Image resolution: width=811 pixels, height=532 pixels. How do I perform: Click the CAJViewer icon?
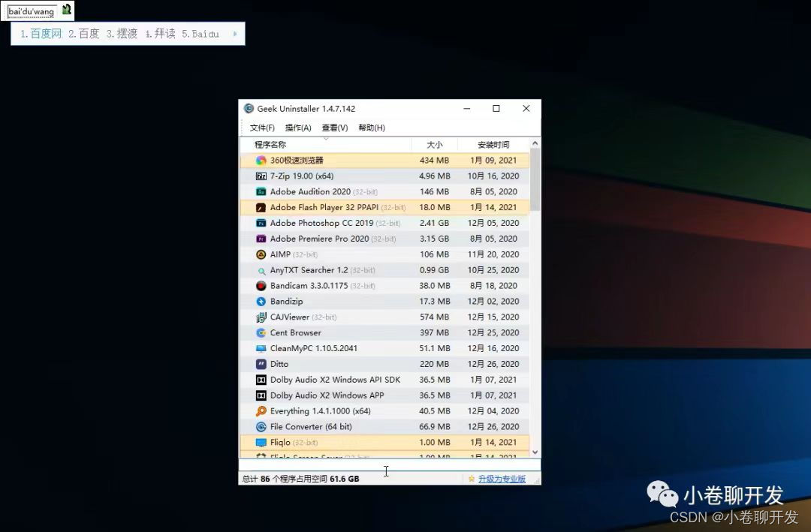(261, 317)
